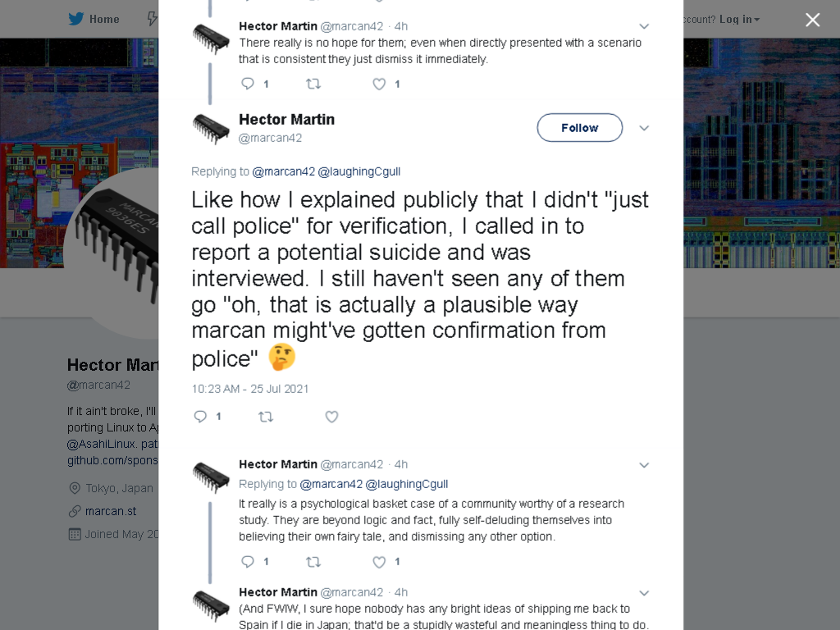
Task: Expand the main tweet's options chevron
Action: (645, 128)
